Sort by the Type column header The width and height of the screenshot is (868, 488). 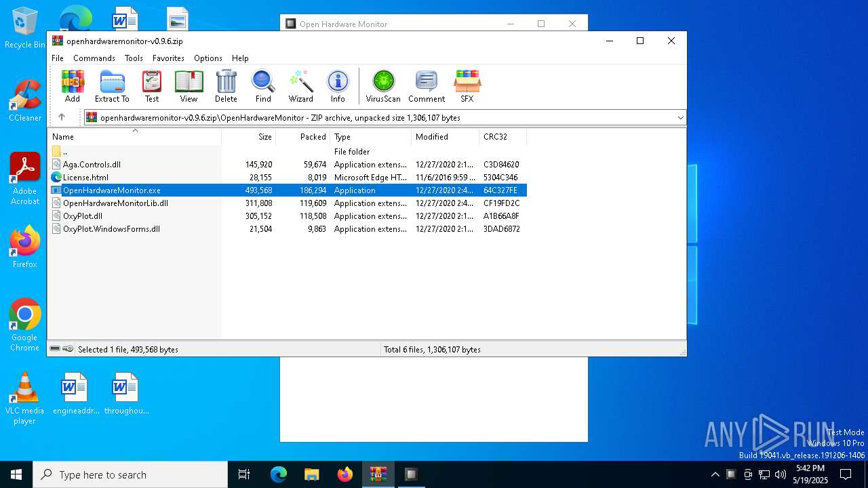pyautogui.click(x=370, y=137)
